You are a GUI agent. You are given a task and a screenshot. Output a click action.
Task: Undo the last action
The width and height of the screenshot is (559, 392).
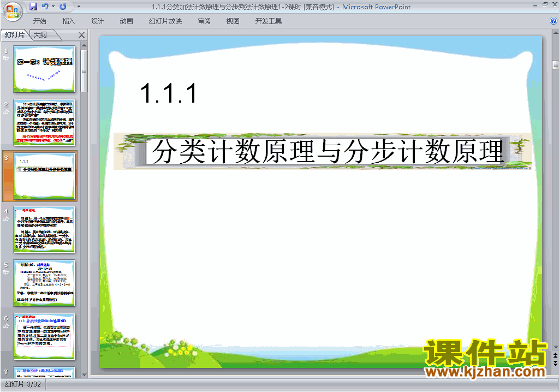[x=45, y=7]
